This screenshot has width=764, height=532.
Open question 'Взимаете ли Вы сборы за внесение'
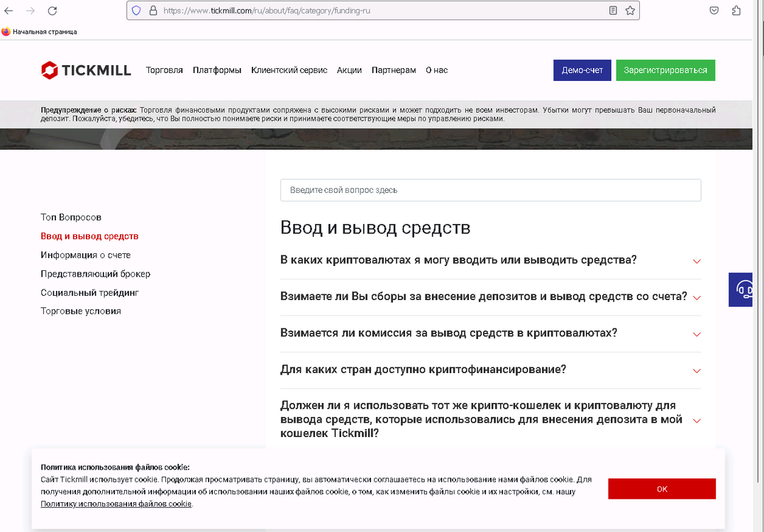coord(484,297)
